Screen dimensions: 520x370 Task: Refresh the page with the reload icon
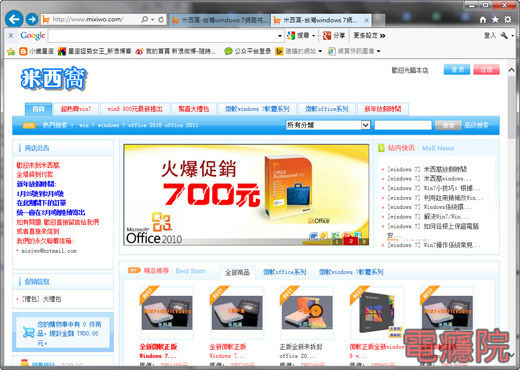click(161, 19)
